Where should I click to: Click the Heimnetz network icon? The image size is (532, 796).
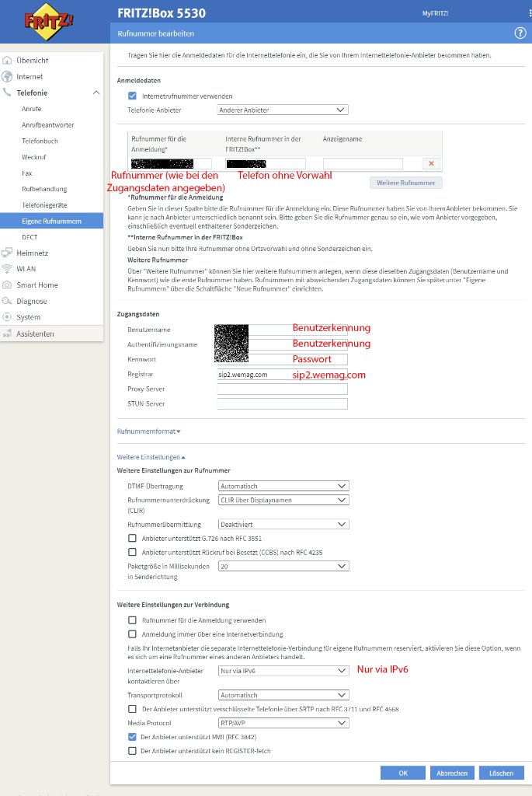pos(7,253)
